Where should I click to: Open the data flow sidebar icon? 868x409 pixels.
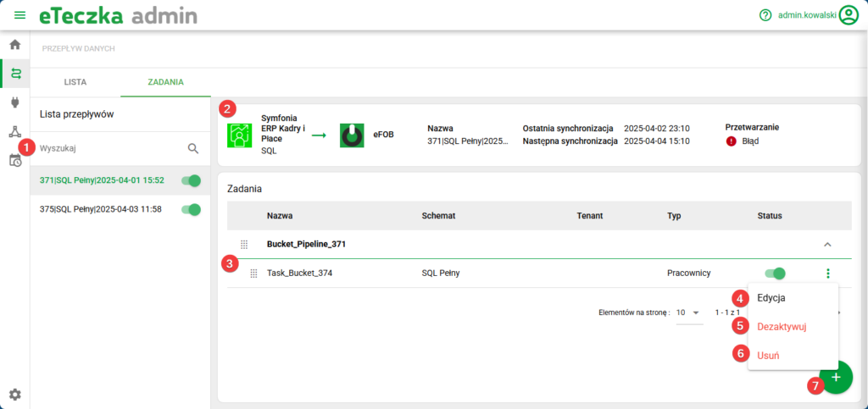coord(14,74)
